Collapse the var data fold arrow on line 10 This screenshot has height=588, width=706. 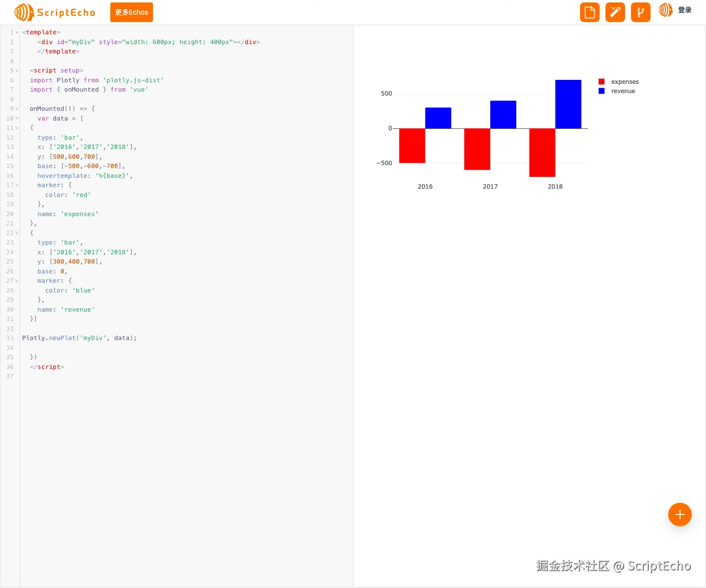click(x=17, y=118)
